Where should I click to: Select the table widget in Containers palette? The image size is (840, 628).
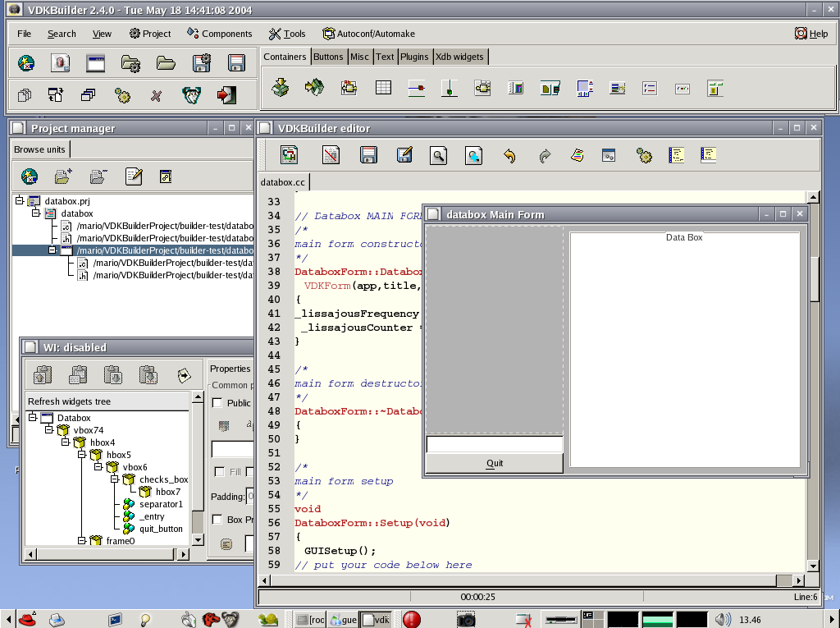coord(383,88)
